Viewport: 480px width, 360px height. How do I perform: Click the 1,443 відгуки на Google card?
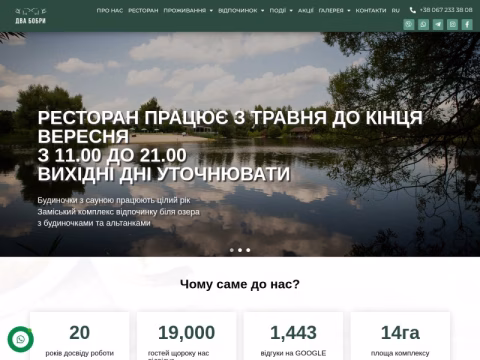tap(293, 336)
